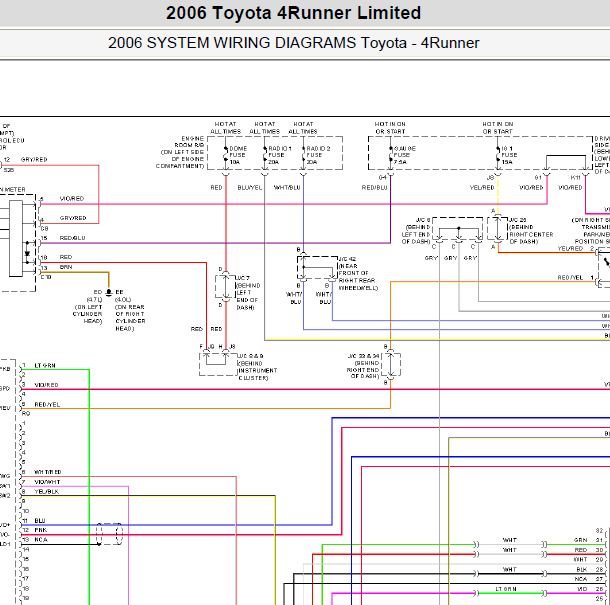Select the RED/BLU label at pin 15
Image resolution: width=610 pixels, height=605 pixels.
(x=72, y=238)
